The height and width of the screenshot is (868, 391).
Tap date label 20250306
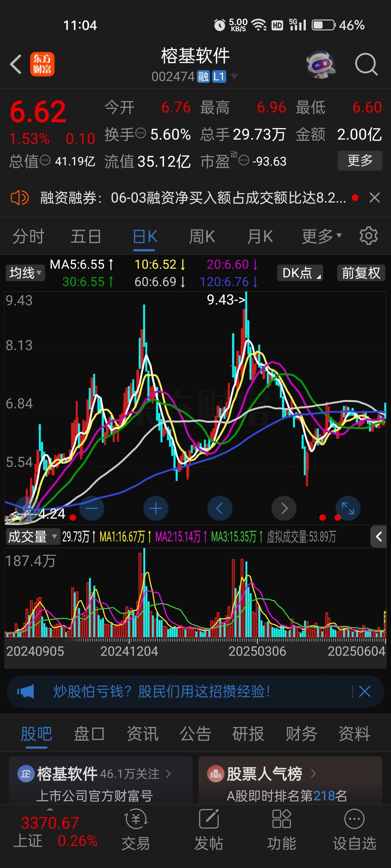[257, 651]
